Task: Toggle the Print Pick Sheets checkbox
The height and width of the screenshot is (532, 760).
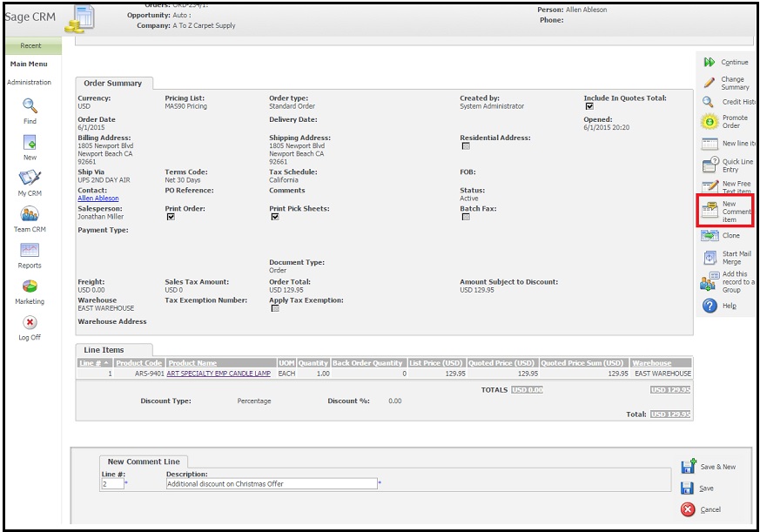Action: (275, 217)
